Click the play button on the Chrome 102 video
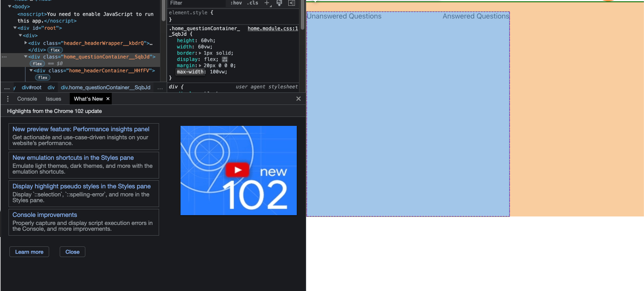 coord(237,170)
